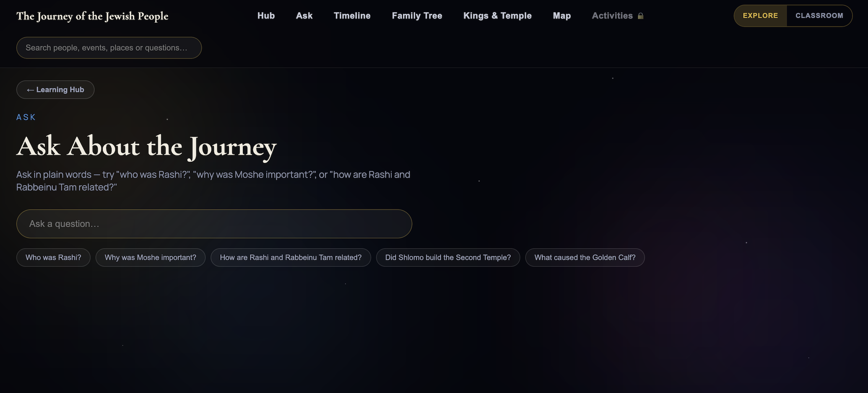Viewport: 868px width, 393px height.
Task: Open the Timeline page
Action: pos(352,16)
